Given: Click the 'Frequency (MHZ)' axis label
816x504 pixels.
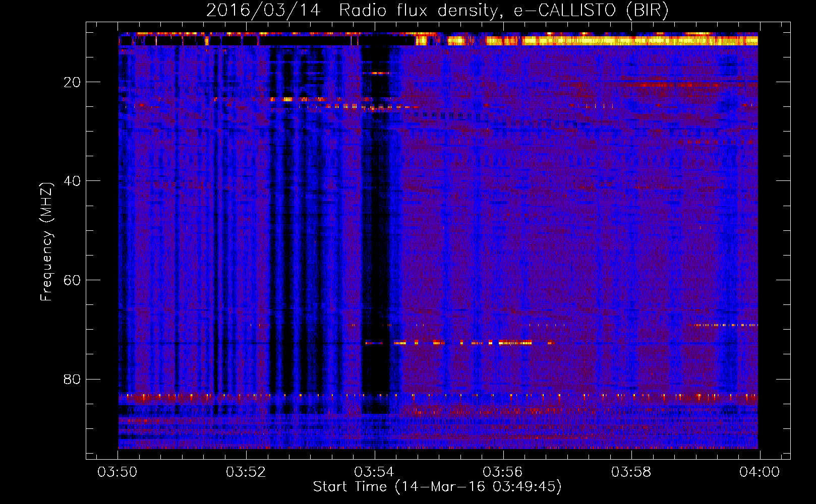Looking at the screenshot, I should pyautogui.click(x=46, y=242).
